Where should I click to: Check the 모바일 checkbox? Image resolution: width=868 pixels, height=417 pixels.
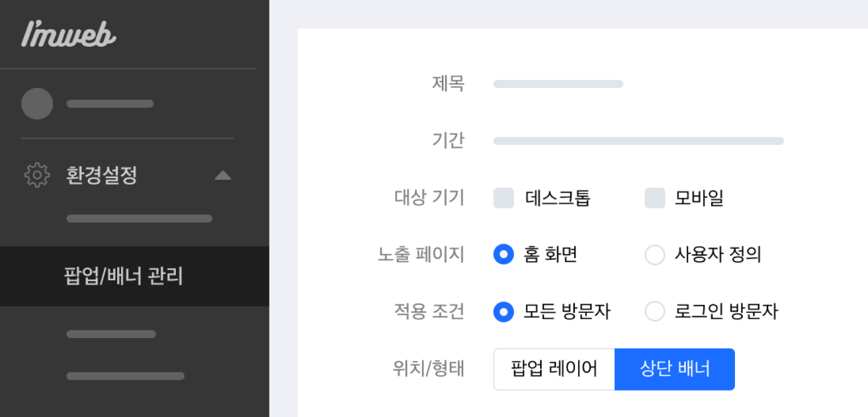[x=655, y=198]
